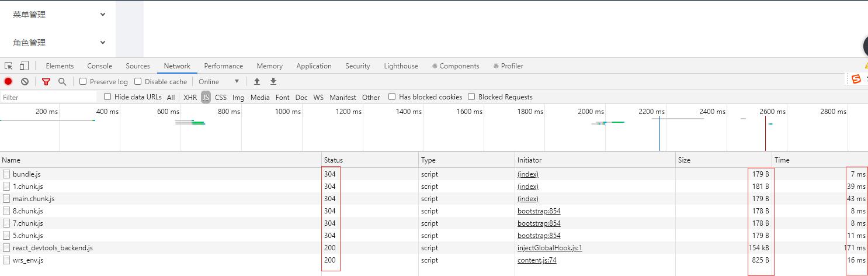Select the 1.chunk.js request row

(434, 187)
